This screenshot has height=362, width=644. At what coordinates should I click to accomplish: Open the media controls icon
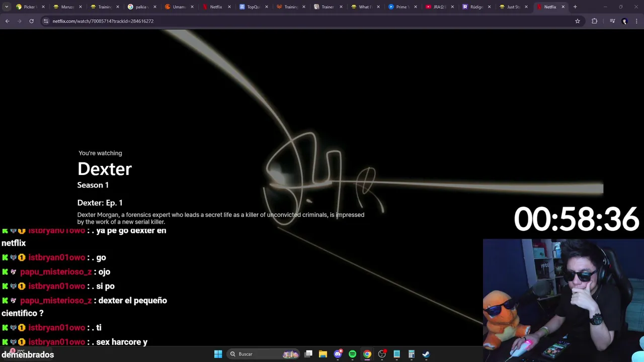click(x=612, y=21)
